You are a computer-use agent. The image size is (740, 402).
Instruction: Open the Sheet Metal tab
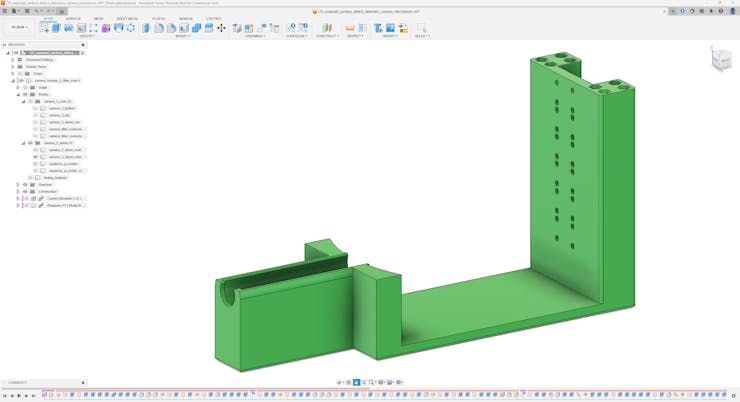coord(127,18)
